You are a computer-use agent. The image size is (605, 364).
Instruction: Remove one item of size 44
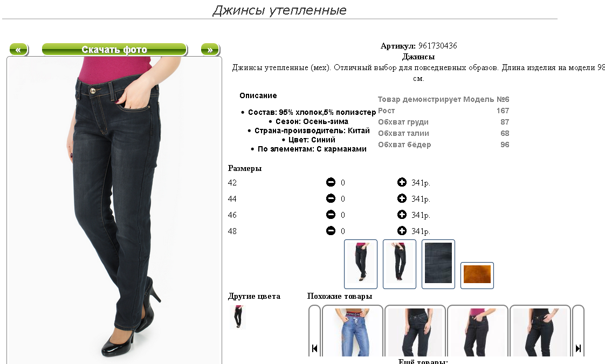[x=331, y=198]
